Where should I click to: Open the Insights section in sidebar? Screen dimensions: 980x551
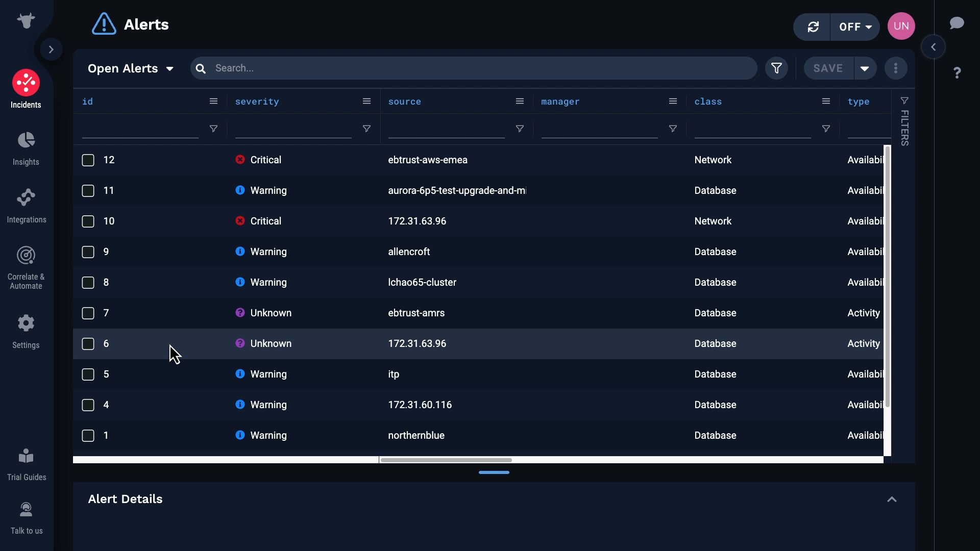coord(26,148)
